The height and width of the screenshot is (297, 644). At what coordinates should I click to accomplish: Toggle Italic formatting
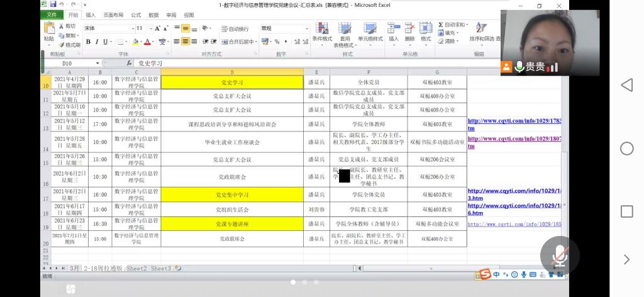point(97,42)
